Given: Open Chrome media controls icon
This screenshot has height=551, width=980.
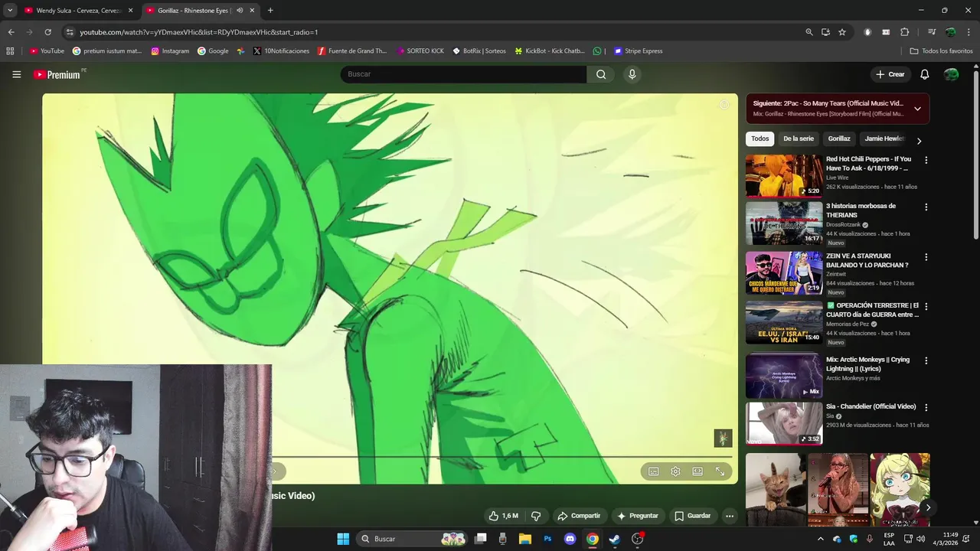Looking at the screenshot, I should [x=932, y=32].
